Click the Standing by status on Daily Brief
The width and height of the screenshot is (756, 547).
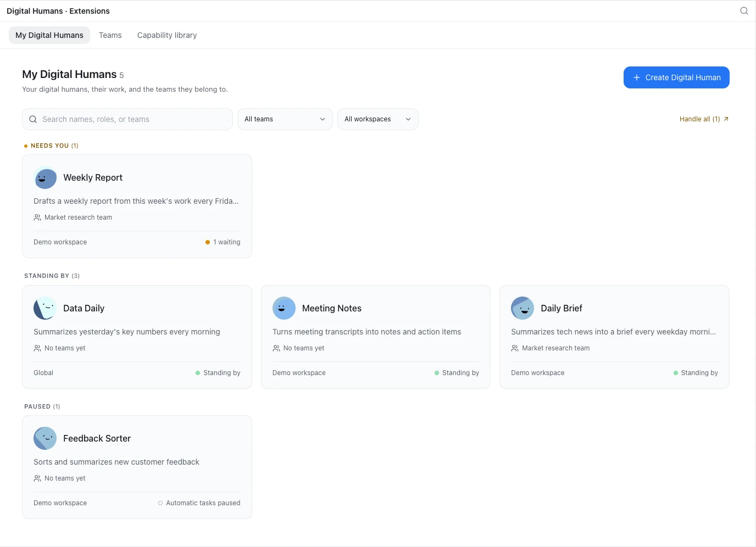click(x=696, y=373)
